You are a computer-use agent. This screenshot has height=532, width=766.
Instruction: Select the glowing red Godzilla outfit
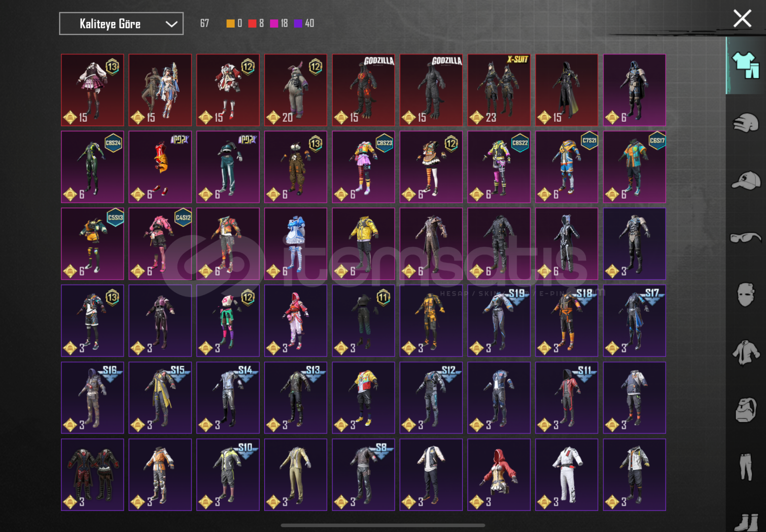[363, 90]
